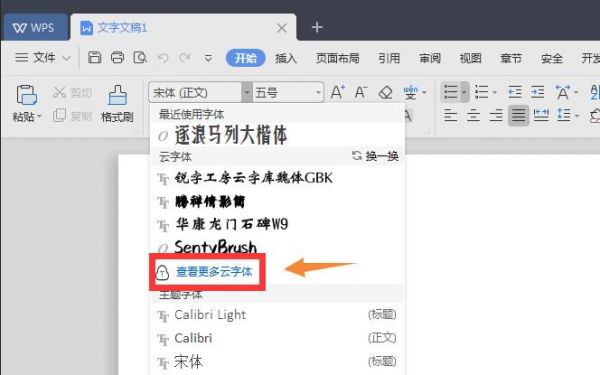600x375 pixels.
Task: Select theme font 宋体 (标题)
Action: pyautogui.click(x=277, y=362)
